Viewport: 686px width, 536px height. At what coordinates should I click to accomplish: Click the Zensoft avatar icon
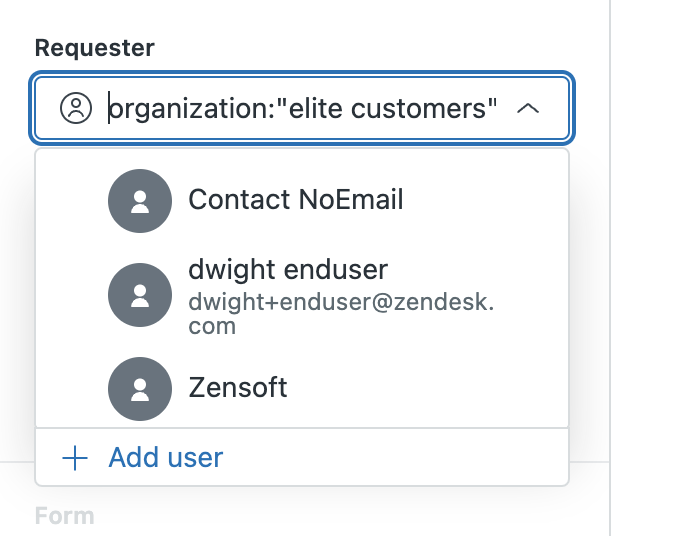pos(140,388)
